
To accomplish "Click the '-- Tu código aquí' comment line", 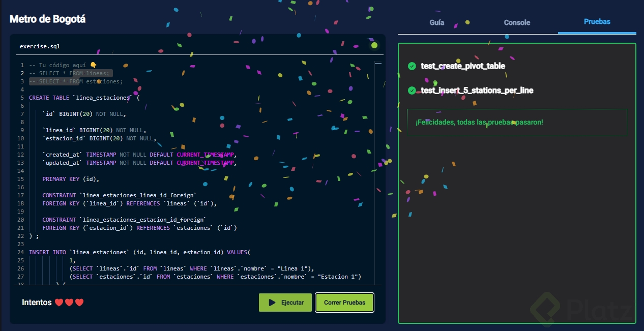I will tap(63, 65).
